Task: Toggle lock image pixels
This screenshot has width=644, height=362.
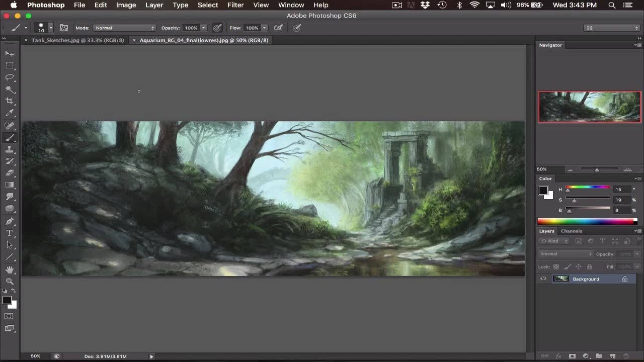Action: click(567, 267)
